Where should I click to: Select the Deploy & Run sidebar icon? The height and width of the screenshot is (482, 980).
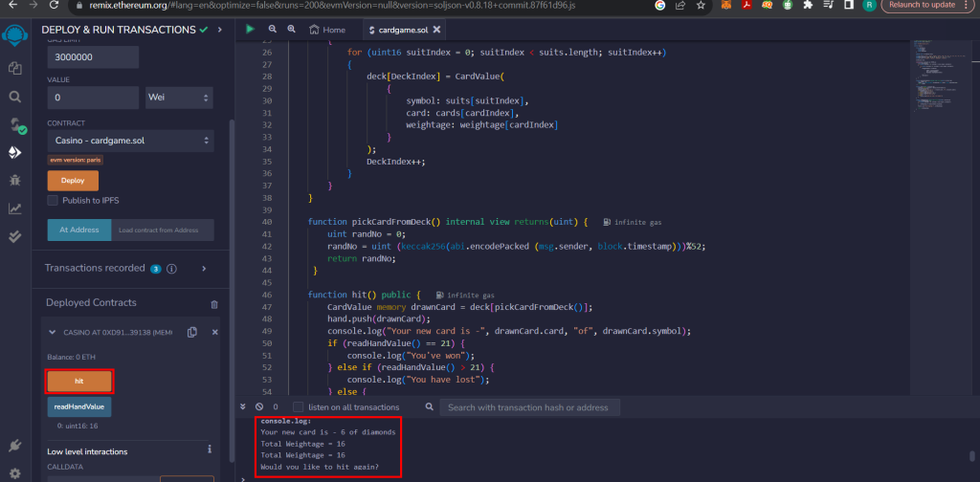[15, 152]
